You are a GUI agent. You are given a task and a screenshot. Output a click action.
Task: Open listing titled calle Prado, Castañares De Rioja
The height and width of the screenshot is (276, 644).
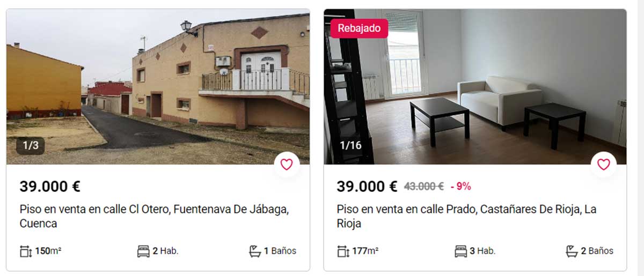tap(466, 216)
